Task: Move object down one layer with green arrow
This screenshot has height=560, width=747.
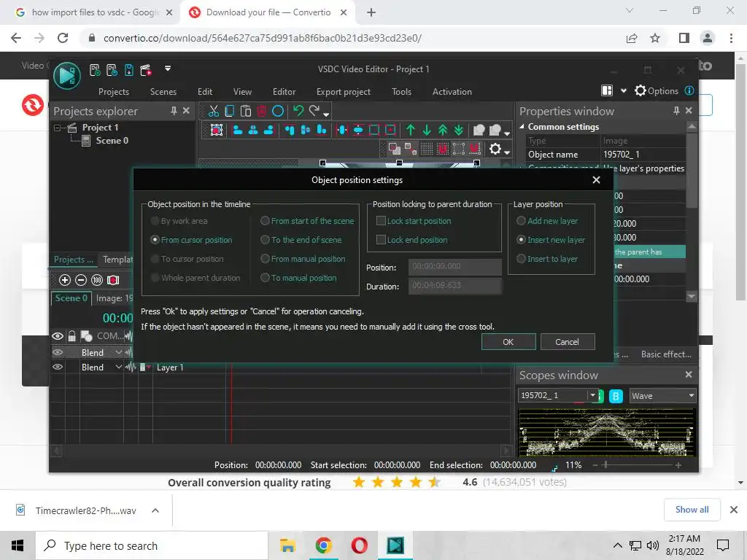Action: pos(427,130)
